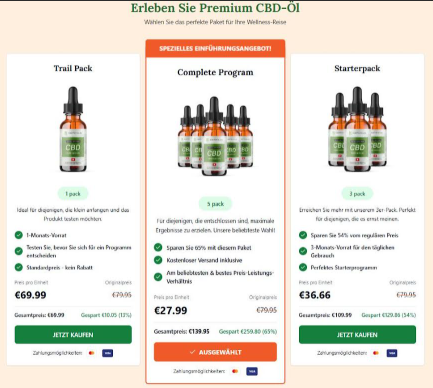
Task: Click the 5 pack green badge
Action: tap(215, 204)
